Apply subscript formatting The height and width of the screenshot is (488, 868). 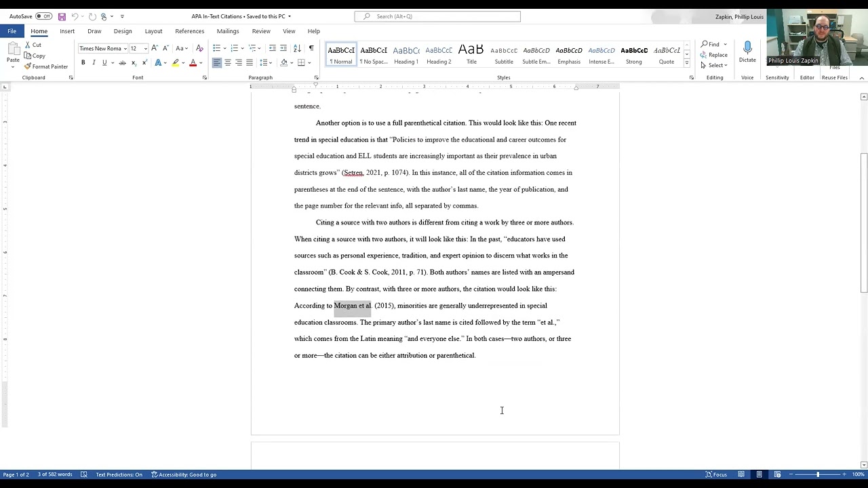tap(134, 62)
